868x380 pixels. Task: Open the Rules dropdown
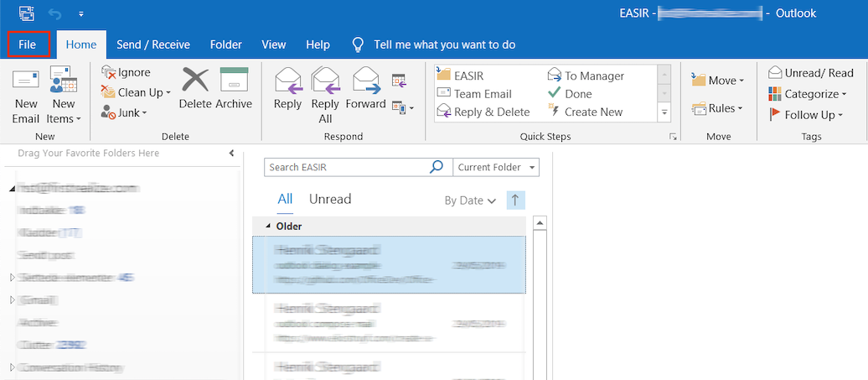pos(717,108)
